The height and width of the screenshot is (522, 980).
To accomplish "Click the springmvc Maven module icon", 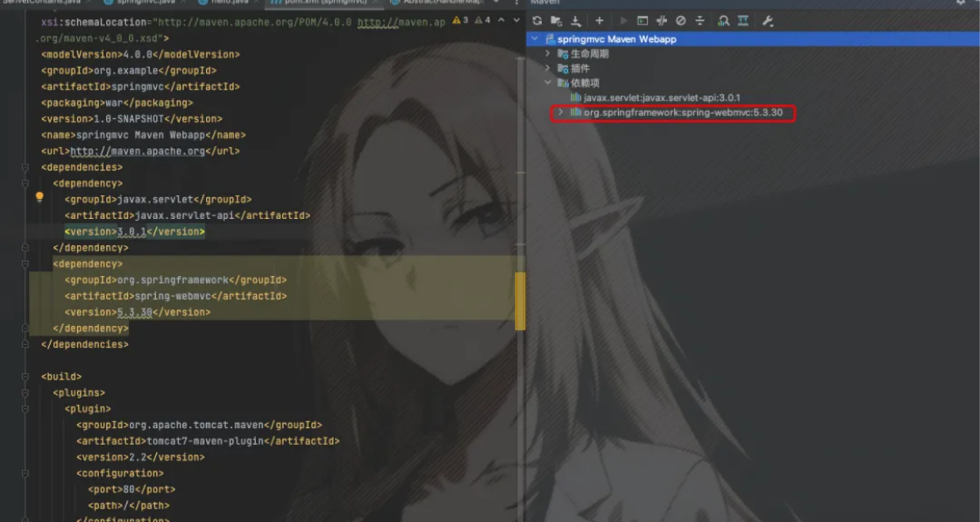I will (550, 39).
